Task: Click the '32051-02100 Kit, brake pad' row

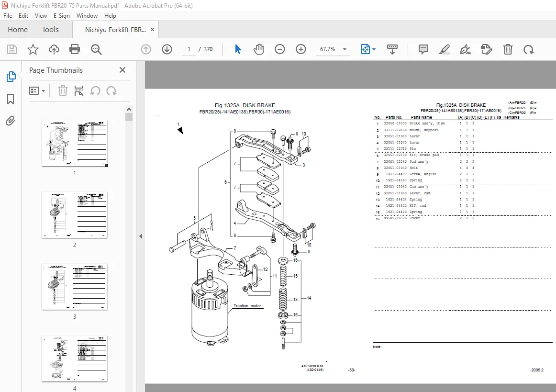Action: coord(463,155)
